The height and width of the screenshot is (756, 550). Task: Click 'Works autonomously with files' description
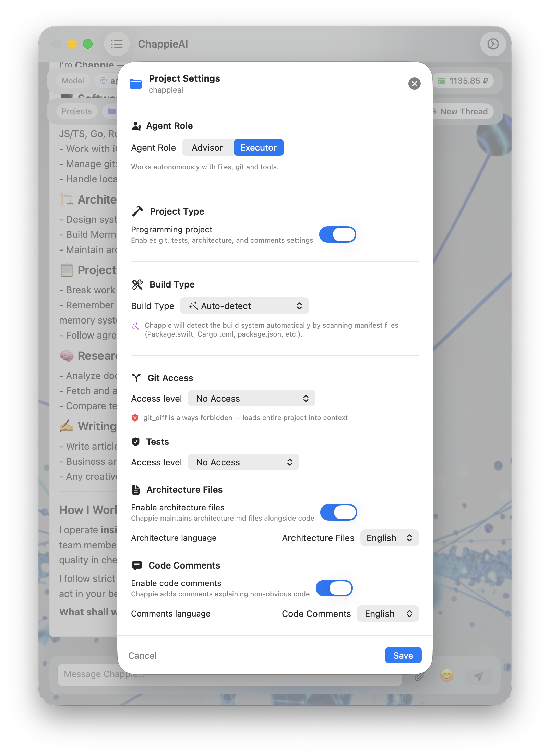pos(205,167)
